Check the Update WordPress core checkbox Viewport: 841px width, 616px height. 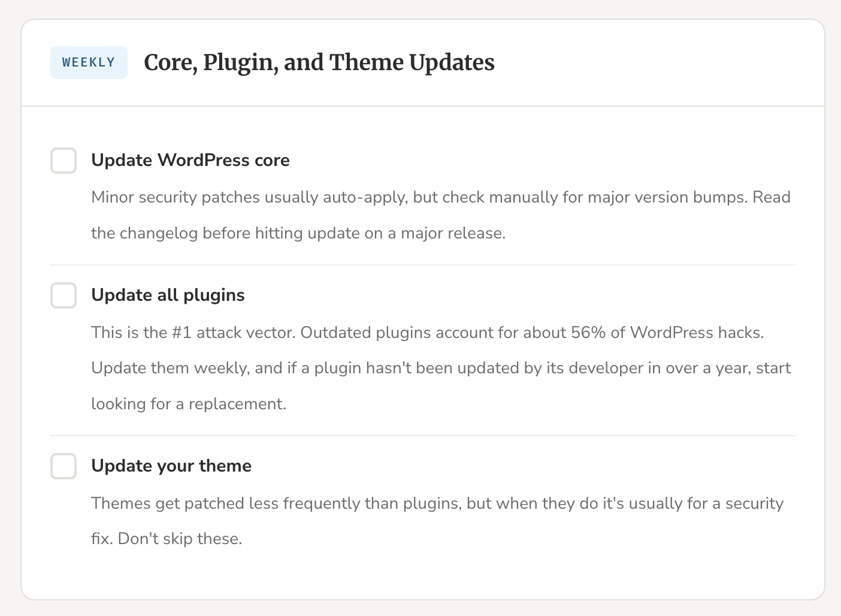[x=63, y=161]
